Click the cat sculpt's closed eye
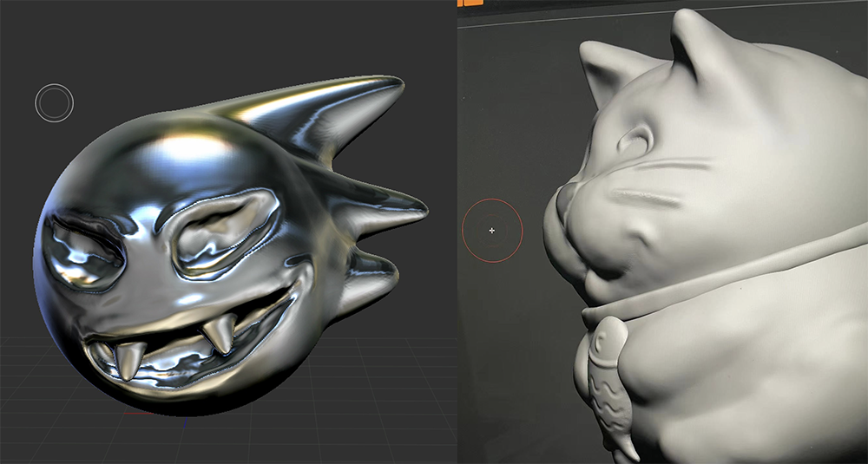Screen dimensions: 868x464 coord(635,140)
